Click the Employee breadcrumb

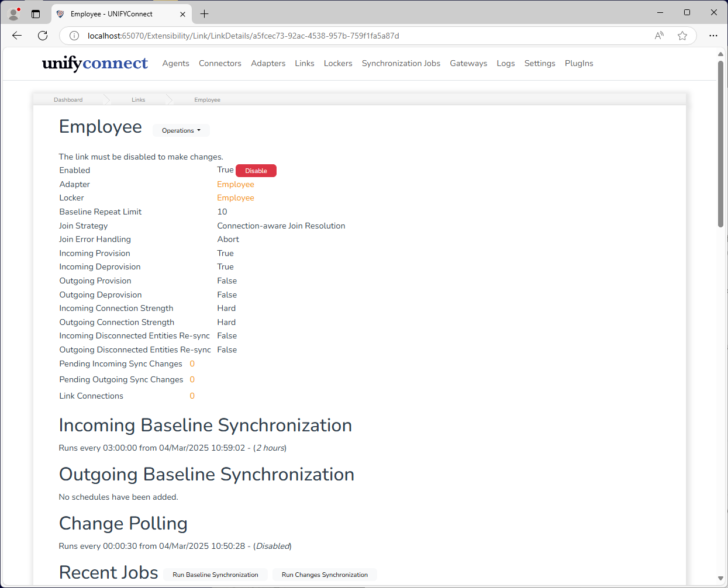208,100
